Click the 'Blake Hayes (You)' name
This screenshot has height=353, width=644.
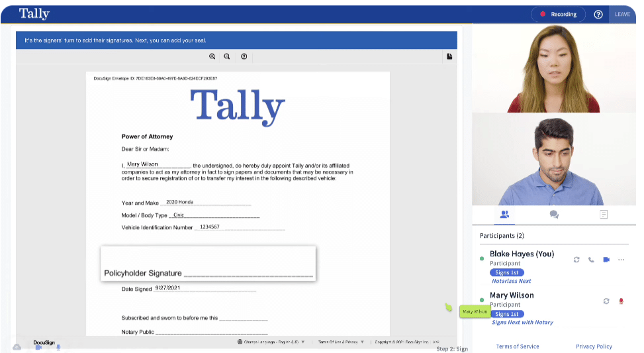522,254
